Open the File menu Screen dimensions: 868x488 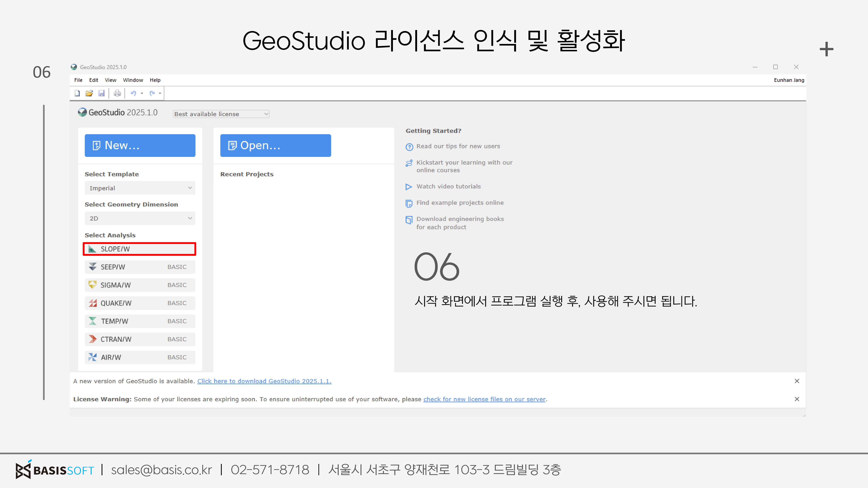(78, 80)
